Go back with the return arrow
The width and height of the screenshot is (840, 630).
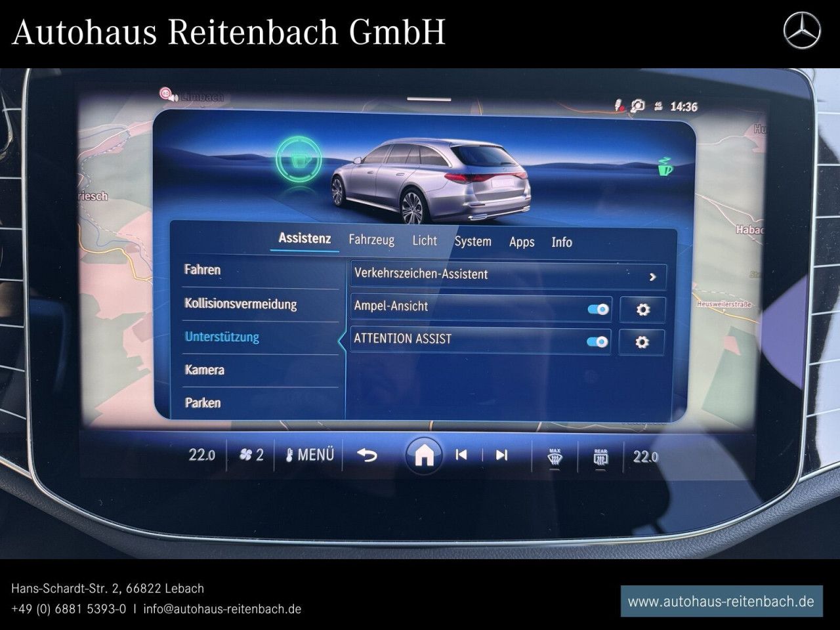pyautogui.click(x=367, y=454)
